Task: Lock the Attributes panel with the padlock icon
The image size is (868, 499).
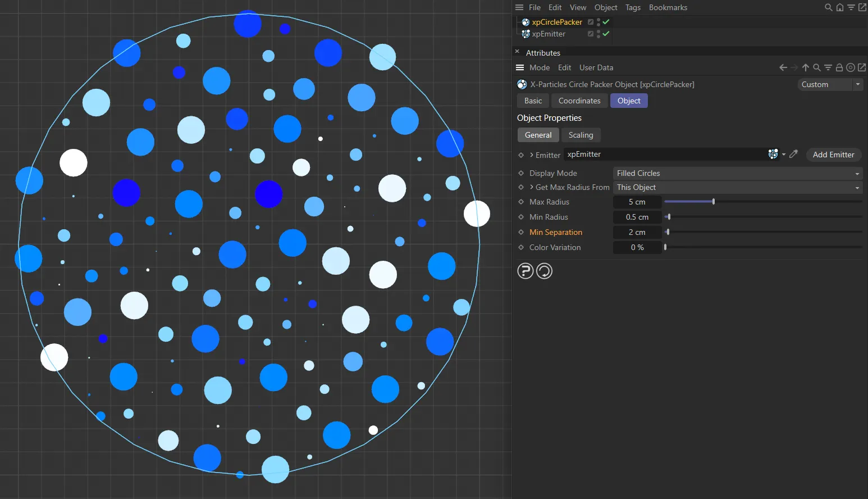Action: coord(839,67)
